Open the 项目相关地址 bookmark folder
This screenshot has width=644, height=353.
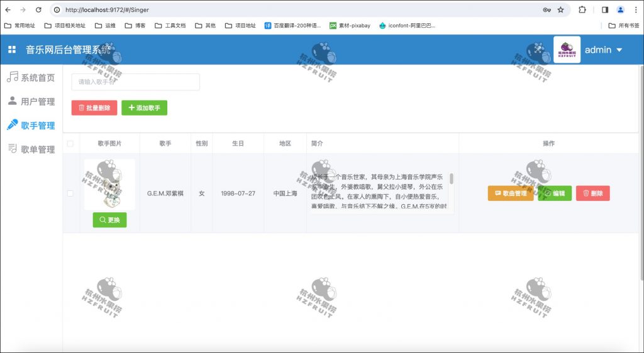click(65, 25)
